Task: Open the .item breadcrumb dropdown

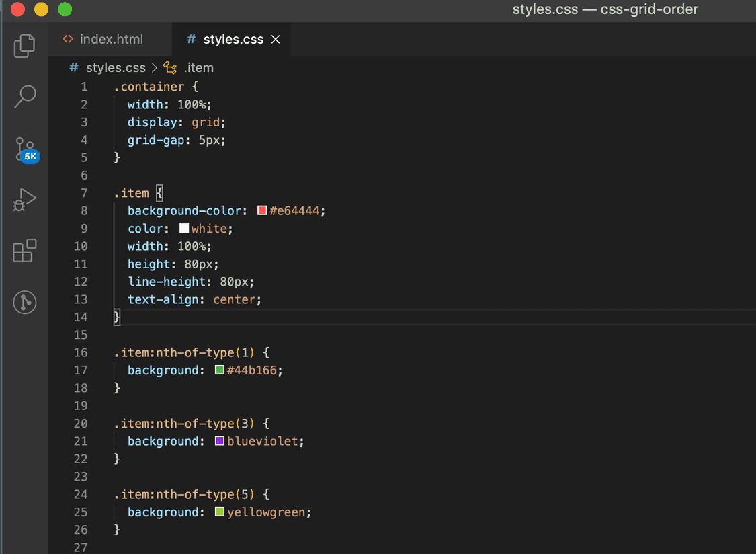Action: pos(199,67)
